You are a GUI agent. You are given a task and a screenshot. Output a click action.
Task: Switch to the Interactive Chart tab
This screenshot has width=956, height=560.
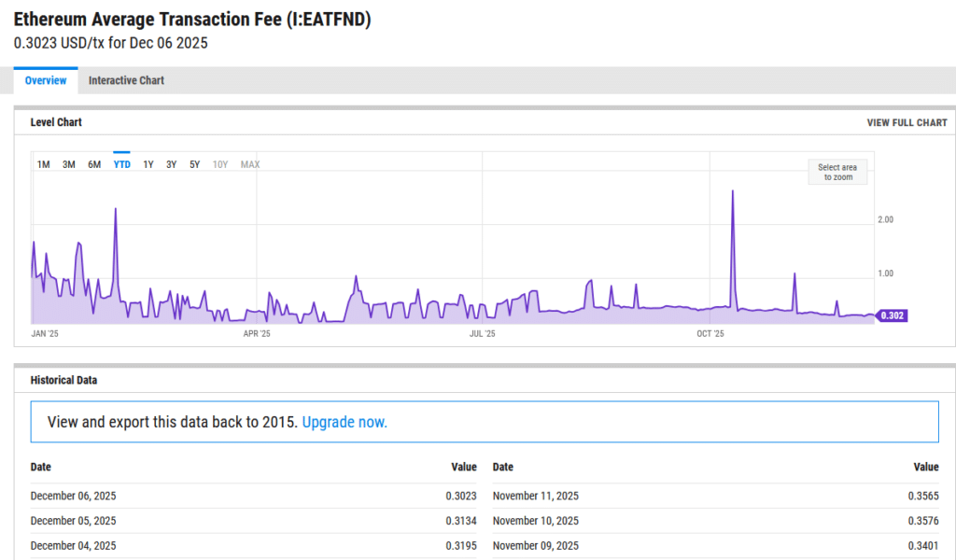pos(126,80)
